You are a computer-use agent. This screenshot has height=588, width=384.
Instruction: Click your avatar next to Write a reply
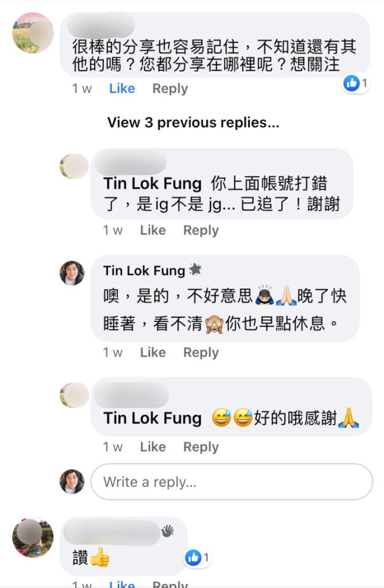(72, 482)
